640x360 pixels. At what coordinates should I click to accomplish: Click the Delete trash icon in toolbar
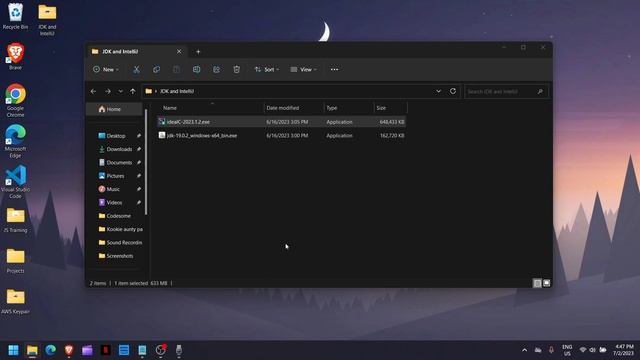coord(236,69)
